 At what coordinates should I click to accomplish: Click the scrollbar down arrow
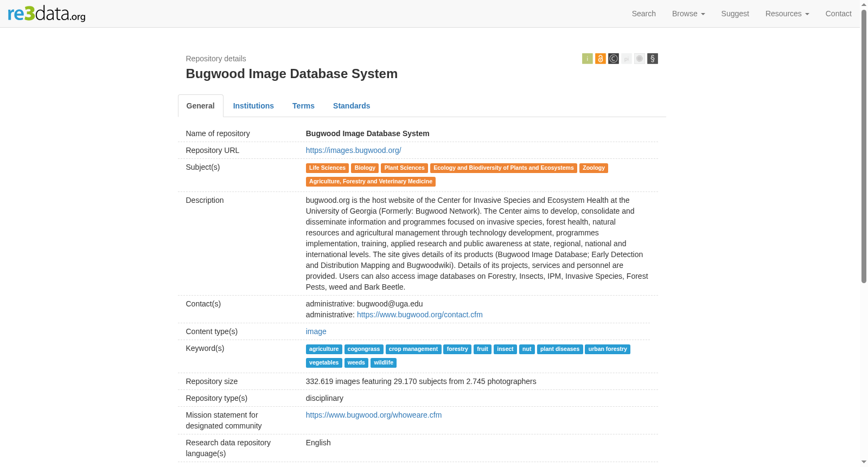click(x=864, y=463)
